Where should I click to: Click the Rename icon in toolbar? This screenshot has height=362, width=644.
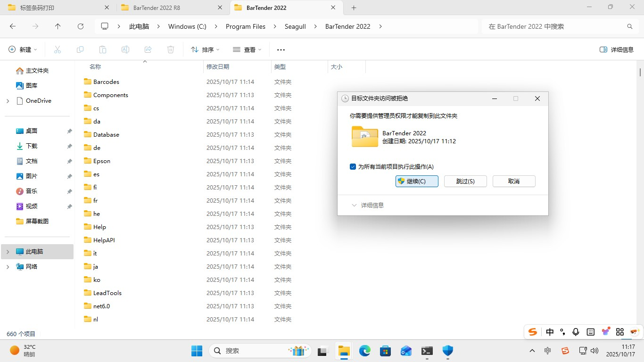click(x=125, y=49)
